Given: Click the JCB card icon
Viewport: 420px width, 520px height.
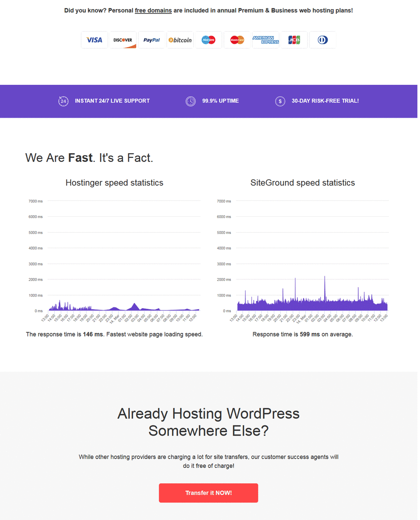Looking at the screenshot, I should click(x=294, y=40).
